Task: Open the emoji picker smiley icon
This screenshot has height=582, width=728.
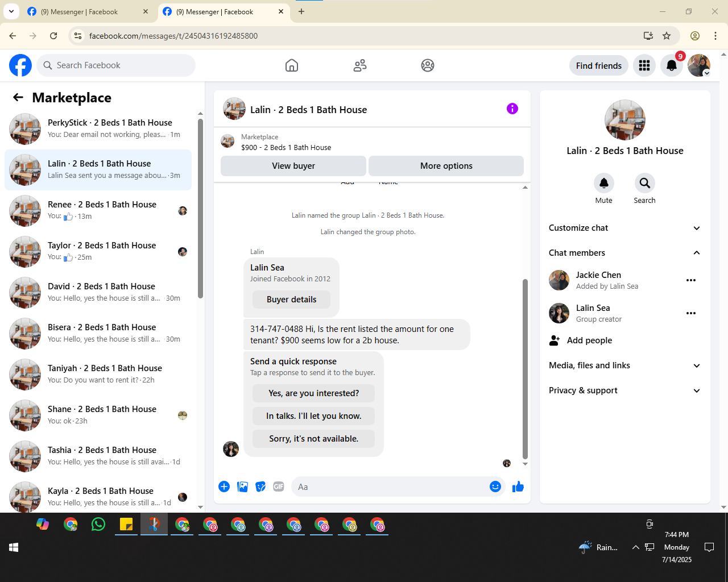Action: point(495,487)
